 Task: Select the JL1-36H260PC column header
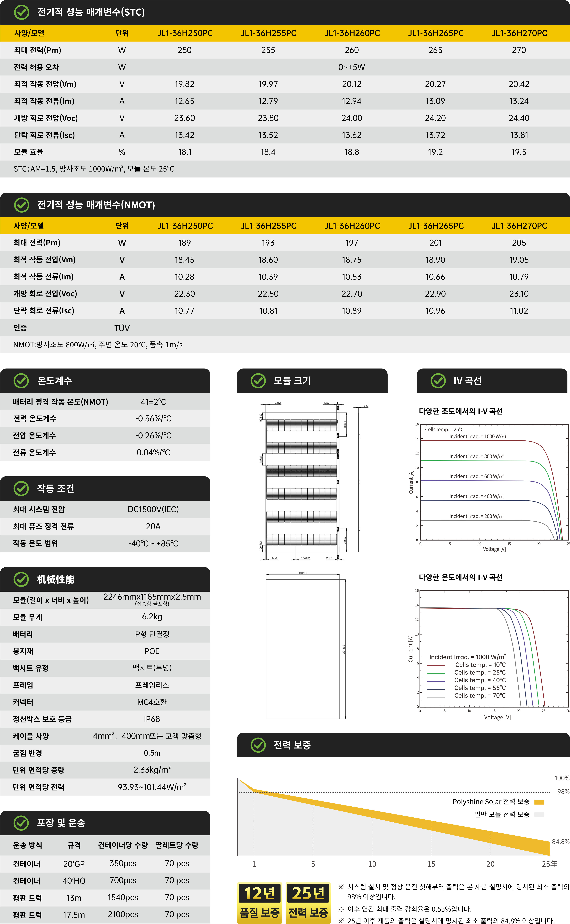point(351,33)
